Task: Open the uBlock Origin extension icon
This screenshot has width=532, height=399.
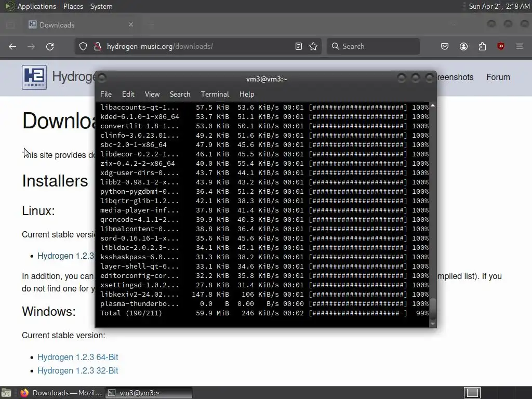Action: pyautogui.click(x=501, y=46)
